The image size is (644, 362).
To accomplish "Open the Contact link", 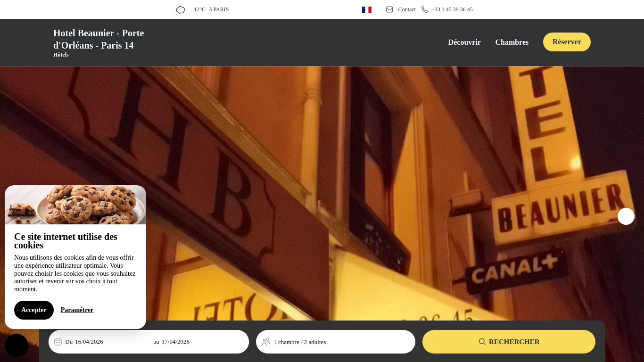I will tap(407, 9).
